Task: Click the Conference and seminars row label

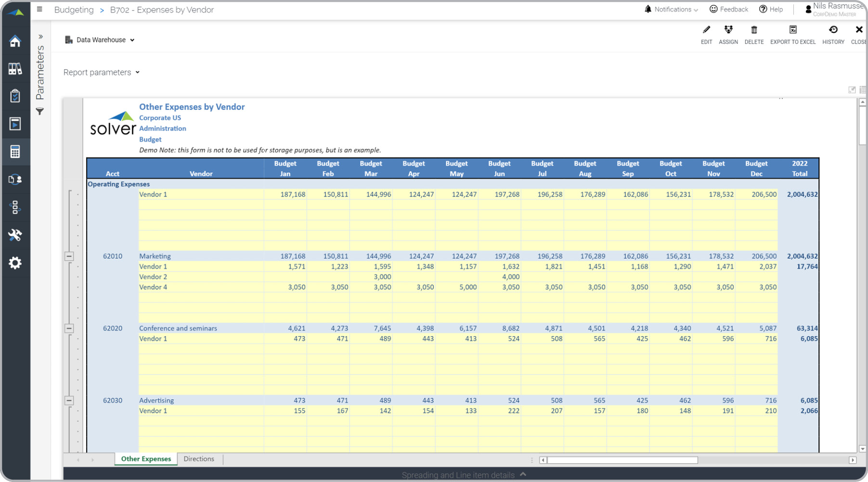Action: (178, 328)
